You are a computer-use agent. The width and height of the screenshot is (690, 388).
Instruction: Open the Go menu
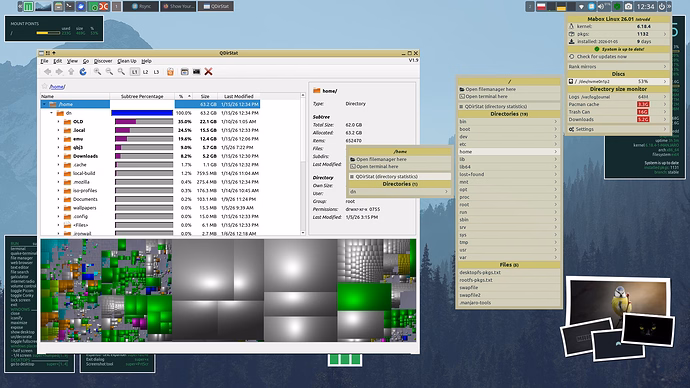coord(86,61)
